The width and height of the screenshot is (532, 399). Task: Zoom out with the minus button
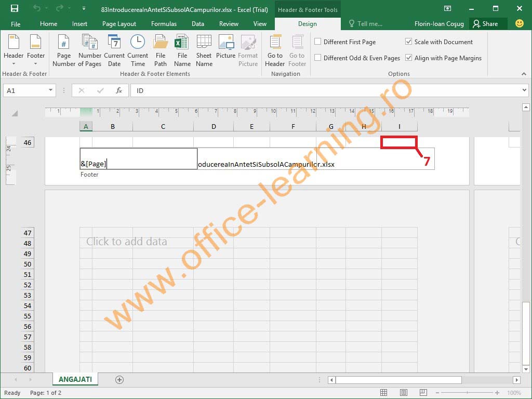pos(437,393)
